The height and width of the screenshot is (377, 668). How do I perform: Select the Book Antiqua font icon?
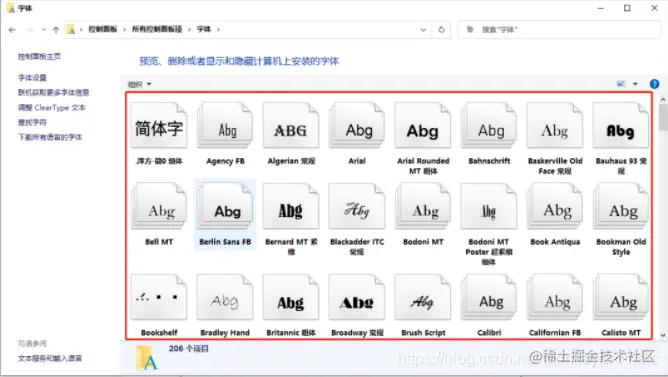(555, 206)
